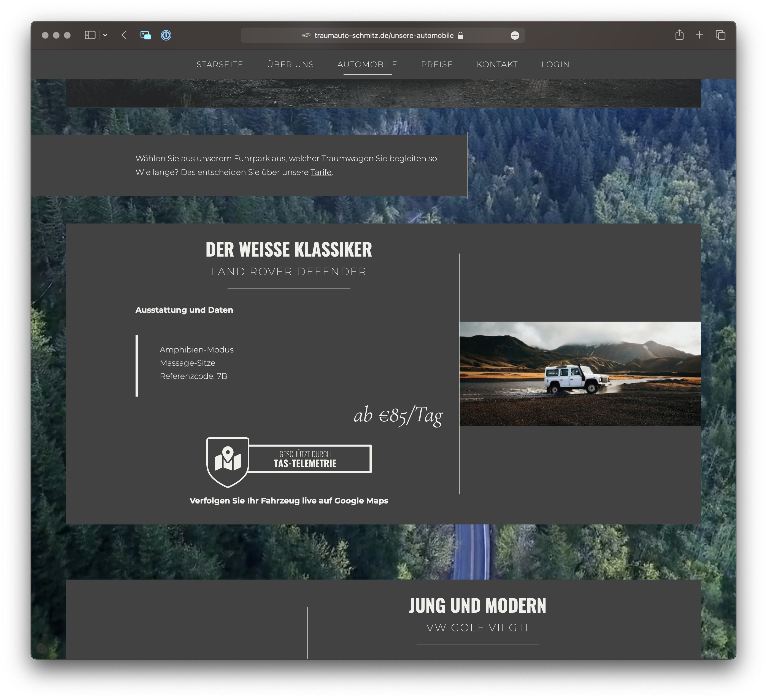Screen dimensions: 767x700
Task: Follow the Tarife link
Action: click(x=321, y=173)
